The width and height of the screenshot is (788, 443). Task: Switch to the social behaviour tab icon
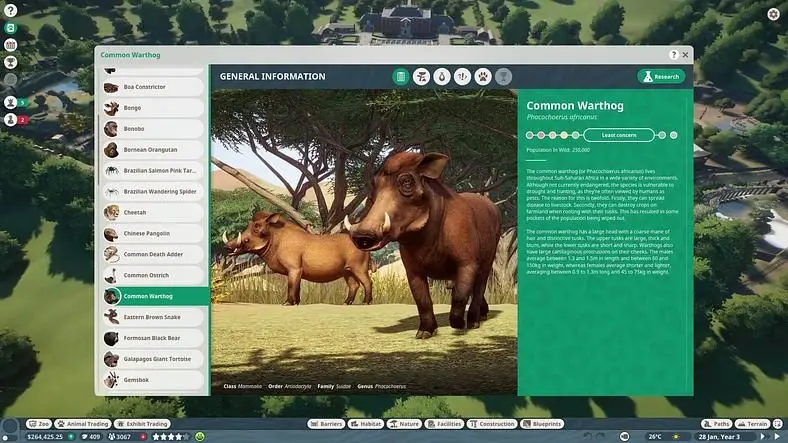point(462,76)
